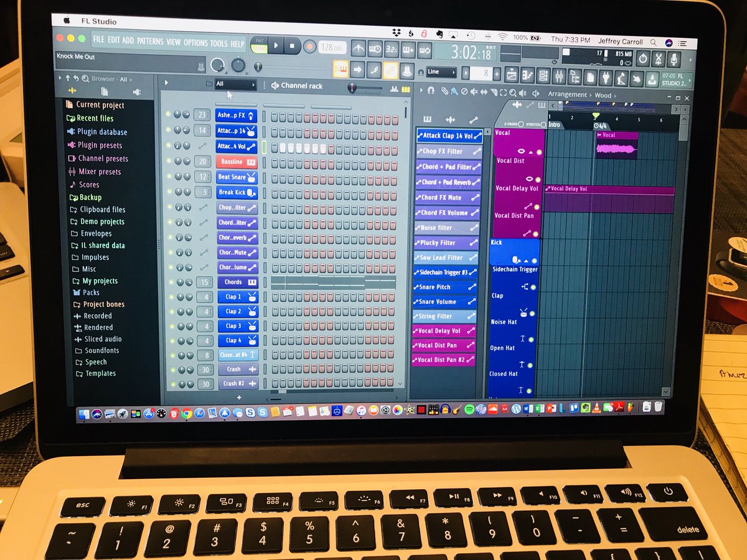Toggle the PAT/SONG mode switch
The height and width of the screenshot is (560, 747).
(259, 46)
